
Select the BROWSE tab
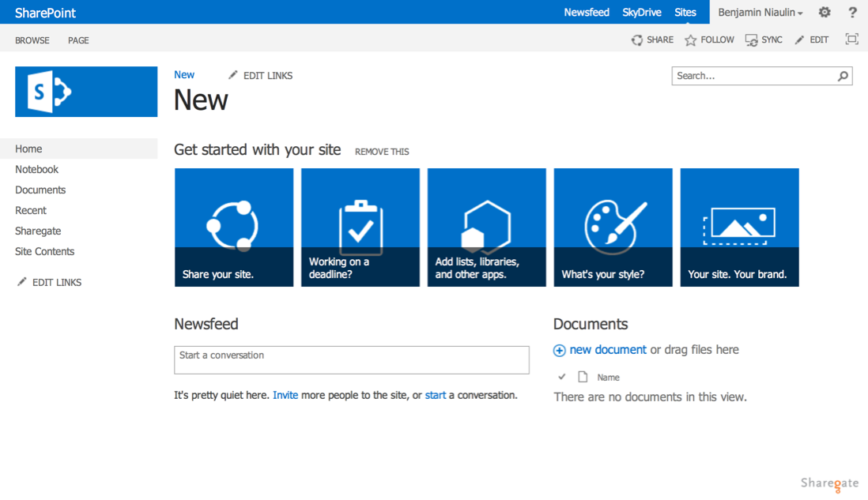point(32,40)
